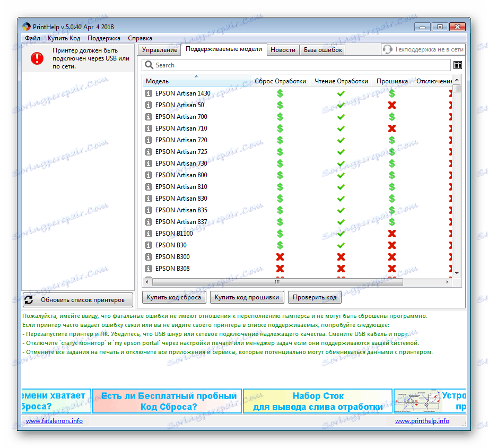Click banner Есть ли Бесплатный пробный Код Сброса
488x448 pixels.
pyautogui.click(x=167, y=401)
